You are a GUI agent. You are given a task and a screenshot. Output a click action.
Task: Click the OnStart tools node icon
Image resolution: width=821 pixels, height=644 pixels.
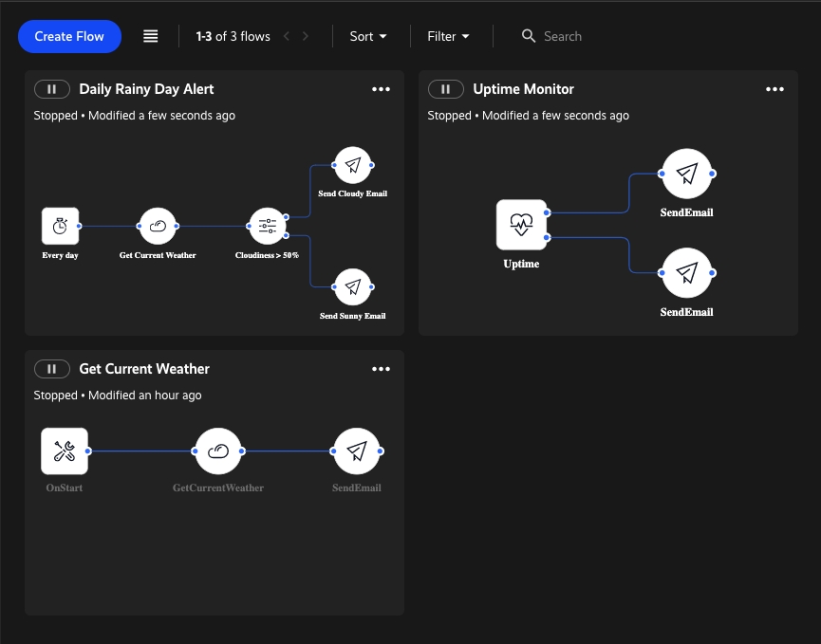65,451
